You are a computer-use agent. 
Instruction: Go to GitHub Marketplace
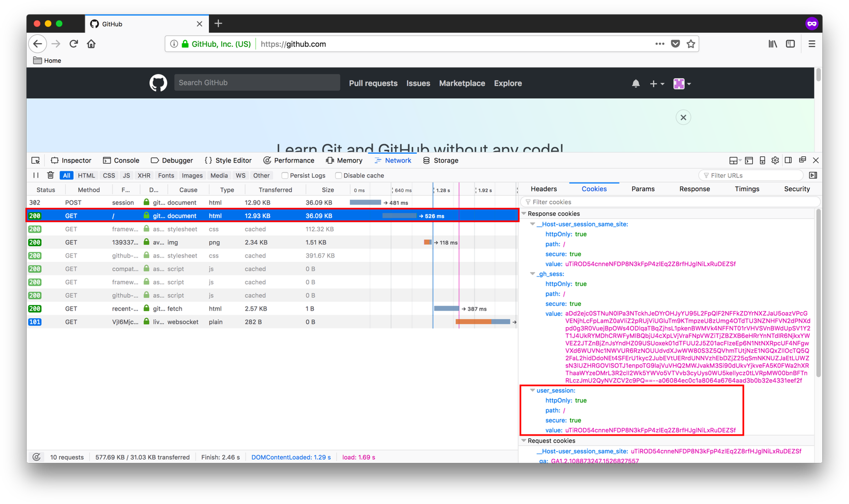click(x=462, y=83)
